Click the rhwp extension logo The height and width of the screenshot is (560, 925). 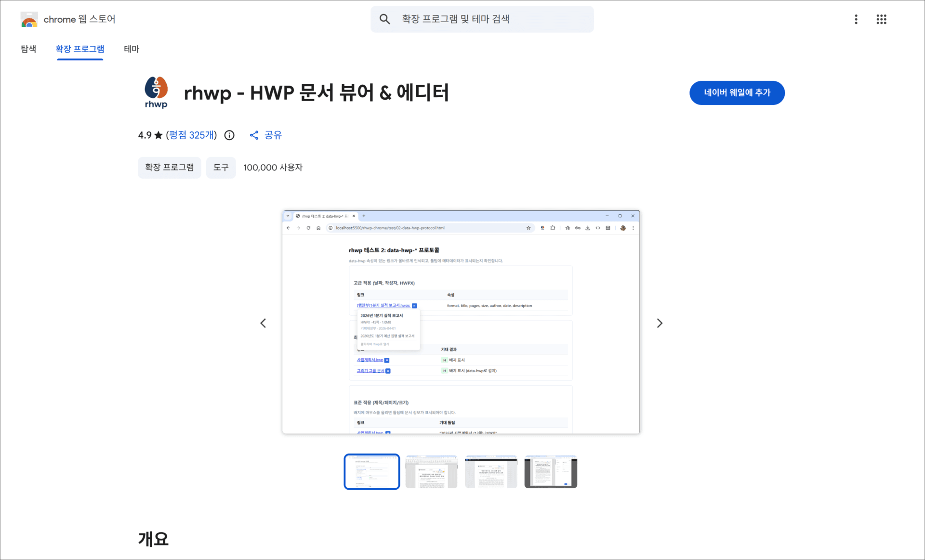[156, 92]
